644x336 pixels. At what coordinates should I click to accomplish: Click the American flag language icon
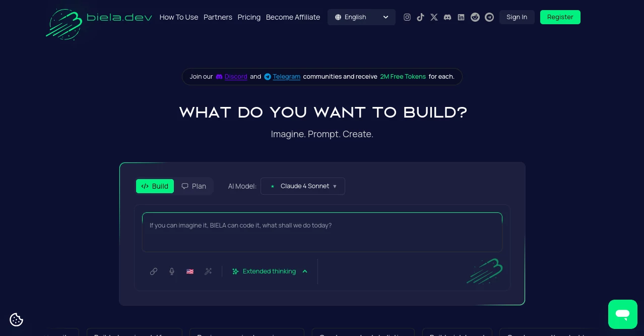[x=190, y=271]
